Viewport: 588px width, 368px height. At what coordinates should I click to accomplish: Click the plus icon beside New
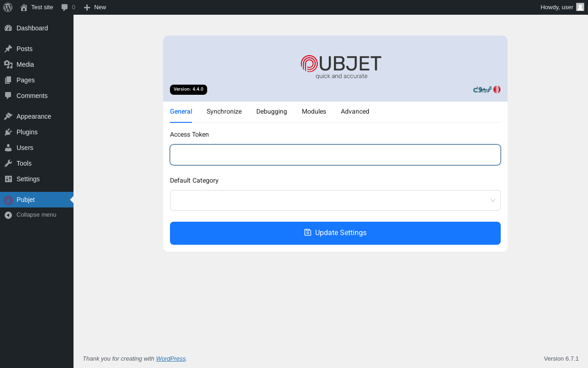tap(87, 7)
